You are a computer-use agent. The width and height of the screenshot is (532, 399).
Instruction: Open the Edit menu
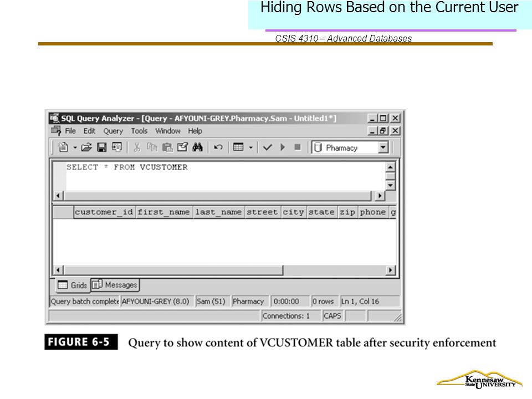click(90, 131)
